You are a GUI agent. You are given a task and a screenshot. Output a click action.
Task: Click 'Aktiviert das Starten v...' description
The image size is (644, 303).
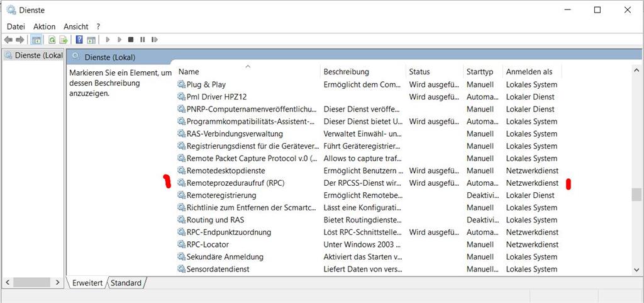363,257
